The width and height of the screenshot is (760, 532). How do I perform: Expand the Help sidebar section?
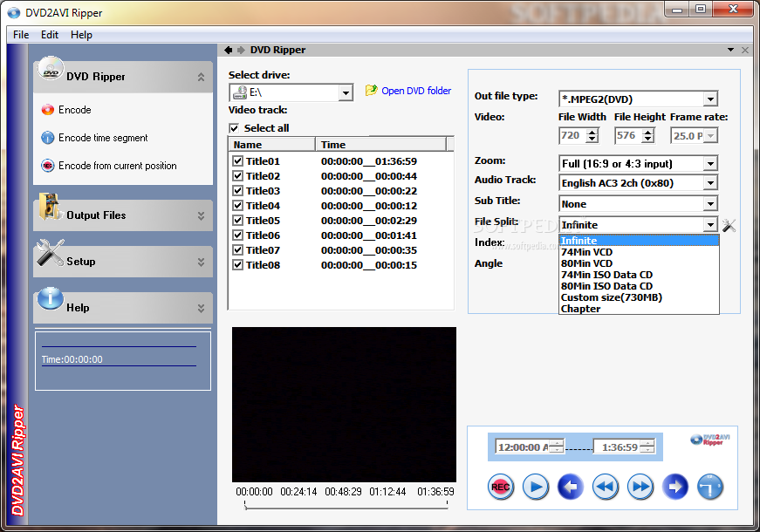pos(201,308)
